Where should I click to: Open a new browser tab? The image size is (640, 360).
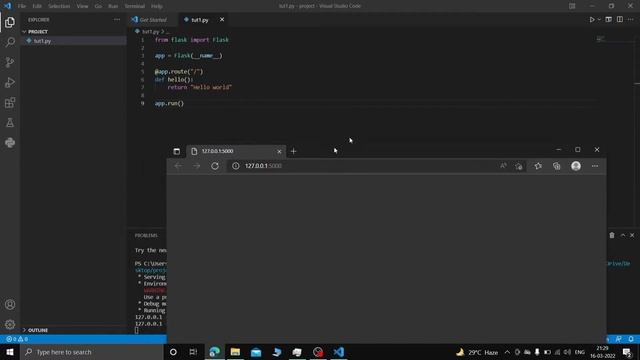pyautogui.click(x=293, y=151)
